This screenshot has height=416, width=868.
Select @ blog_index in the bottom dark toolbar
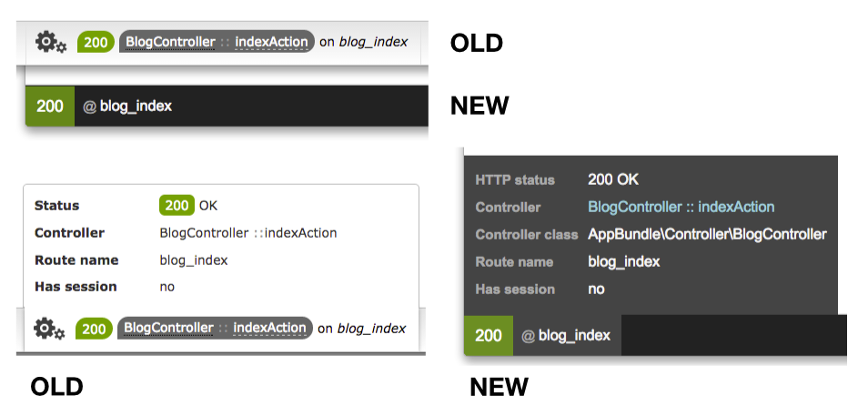tap(566, 335)
